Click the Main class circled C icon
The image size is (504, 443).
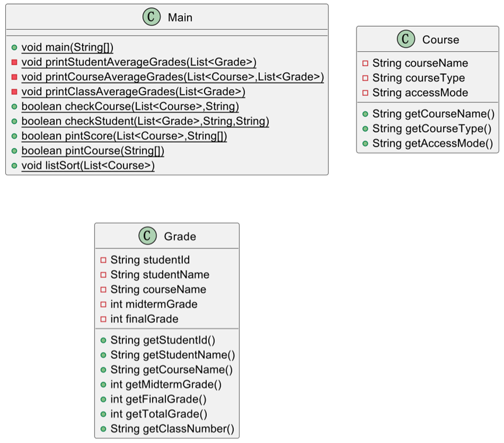pyautogui.click(x=151, y=17)
